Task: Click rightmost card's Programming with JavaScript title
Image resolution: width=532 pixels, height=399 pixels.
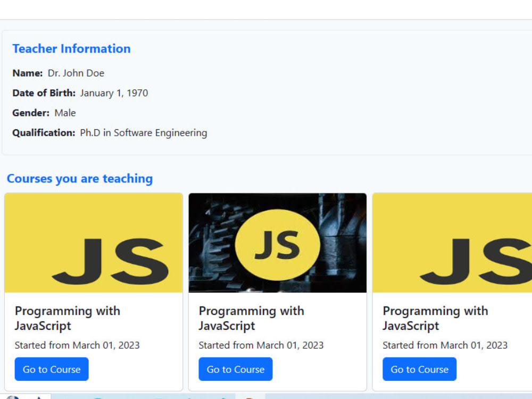Action: click(x=435, y=318)
